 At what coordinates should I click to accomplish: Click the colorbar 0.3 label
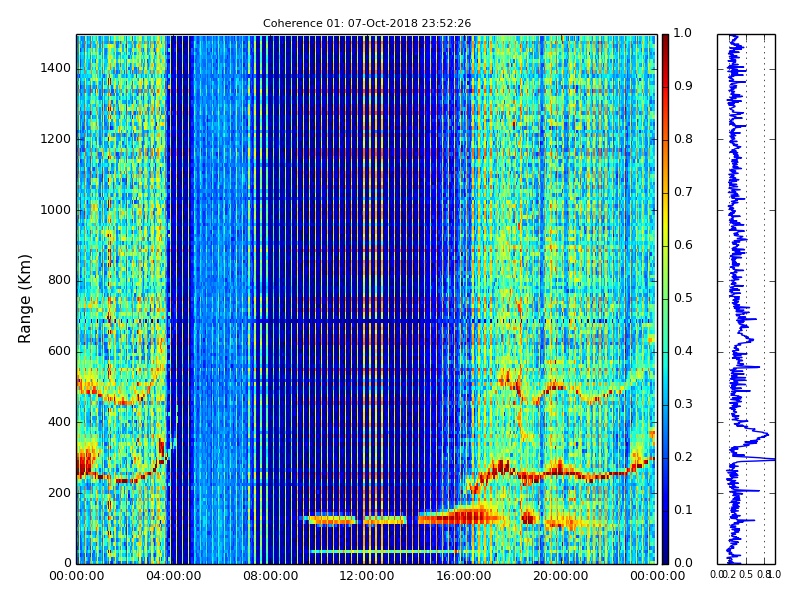click(683, 404)
